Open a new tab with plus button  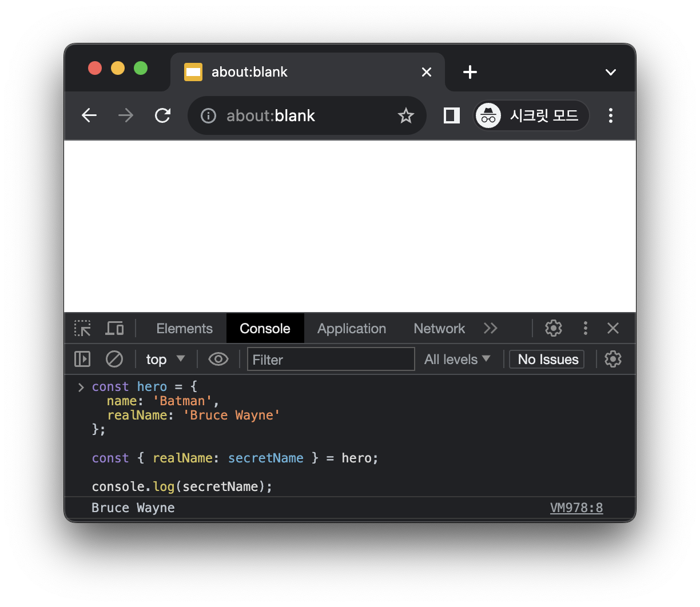[x=470, y=72]
